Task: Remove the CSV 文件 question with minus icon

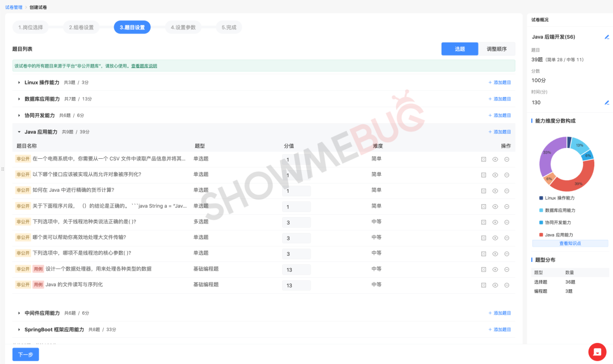Action: click(507, 159)
